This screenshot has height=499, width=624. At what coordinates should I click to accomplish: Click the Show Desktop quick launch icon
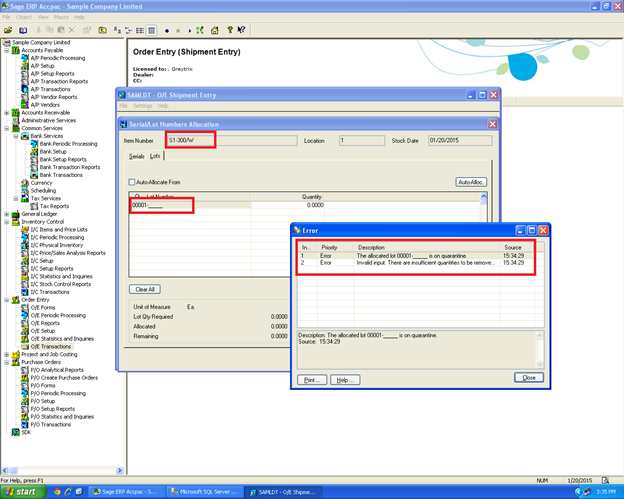click(79, 492)
